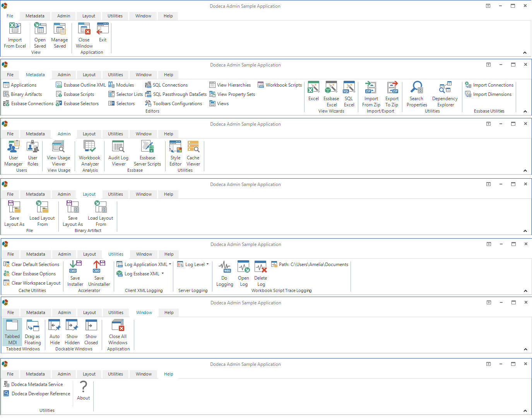
Task: Click the Show Closed dockable windows button
Action: [91, 332]
